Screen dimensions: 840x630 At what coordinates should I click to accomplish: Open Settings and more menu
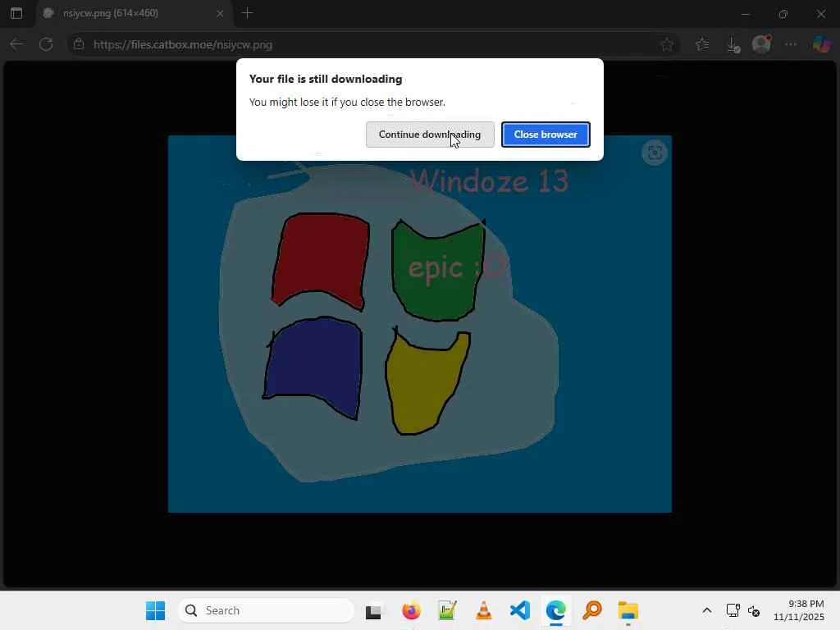click(x=791, y=44)
